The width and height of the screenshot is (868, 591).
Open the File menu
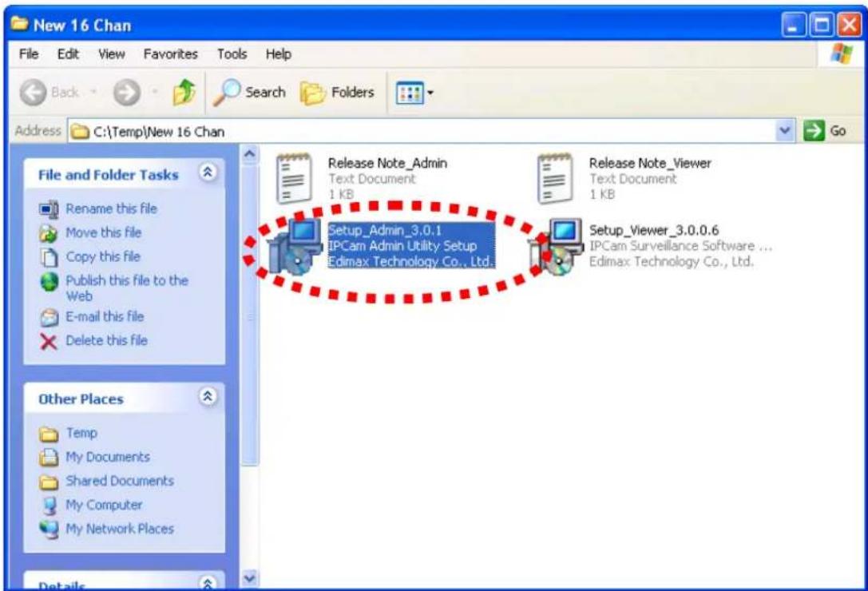28,54
